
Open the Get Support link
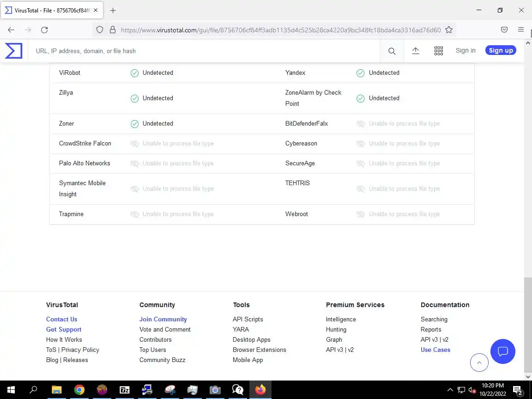tap(64, 329)
